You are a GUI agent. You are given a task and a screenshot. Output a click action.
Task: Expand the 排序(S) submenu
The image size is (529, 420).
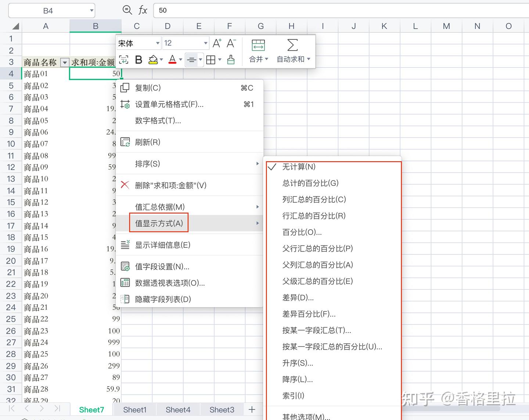pos(190,163)
